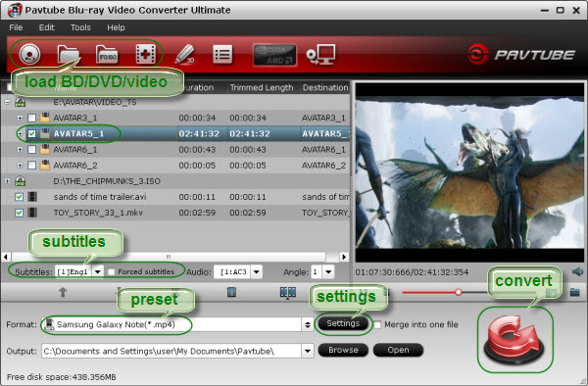Toggle CUDA/AMD acceleration button
Viewport: 588px width, 386px height.
pyautogui.click(x=274, y=55)
